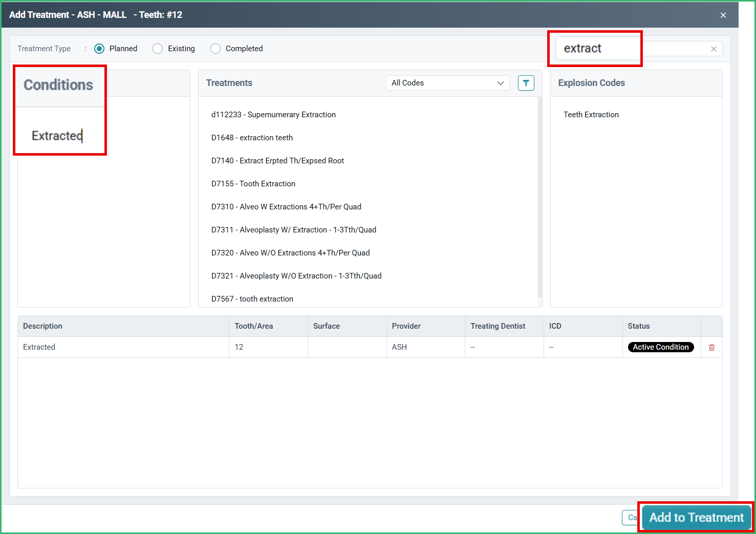Choose D7321 - Alveoplasty W/O Extraction
This screenshot has width=756, height=534.
pos(296,276)
